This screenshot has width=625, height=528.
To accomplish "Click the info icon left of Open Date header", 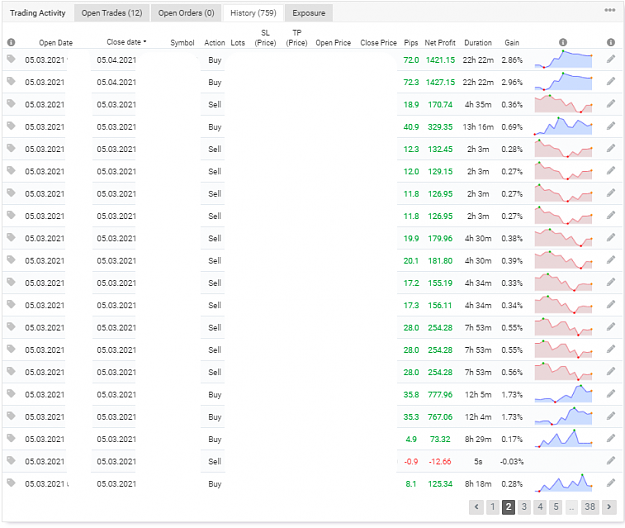I will (x=11, y=42).
